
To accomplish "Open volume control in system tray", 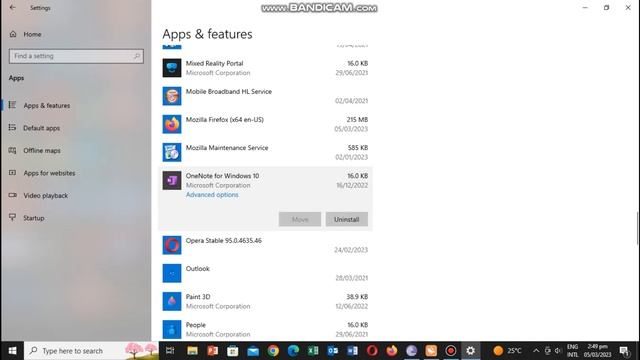I will (558, 351).
